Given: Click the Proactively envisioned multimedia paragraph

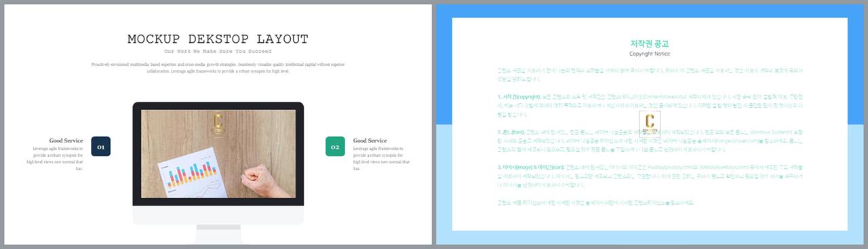Looking at the screenshot, I should 218,67.
